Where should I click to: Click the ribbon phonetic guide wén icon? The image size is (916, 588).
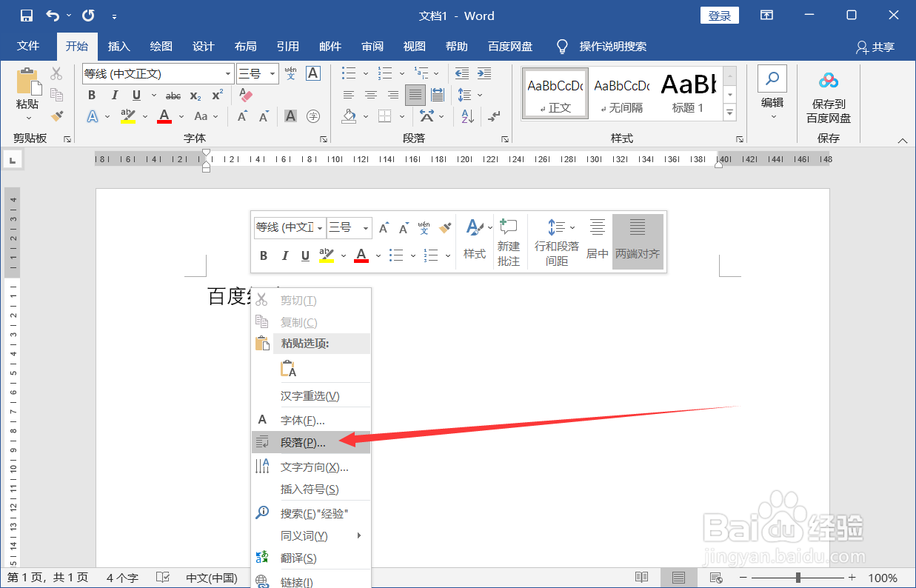coord(291,73)
